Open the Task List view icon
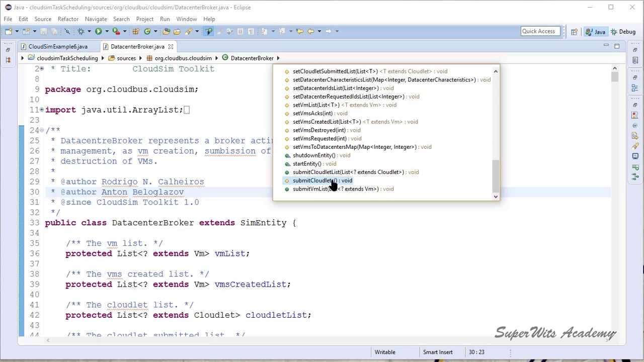This screenshot has height=362, width=644. point(635,60)
